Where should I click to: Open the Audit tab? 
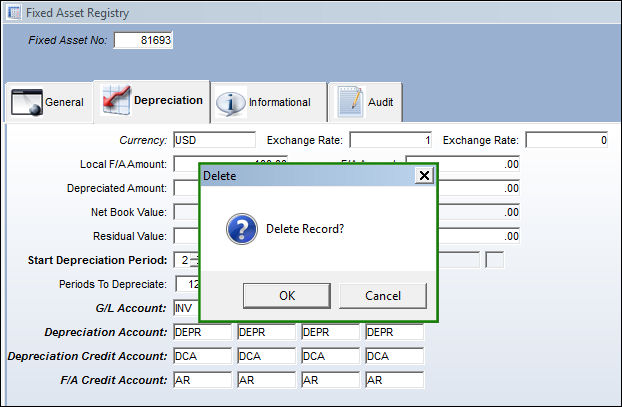365,102
